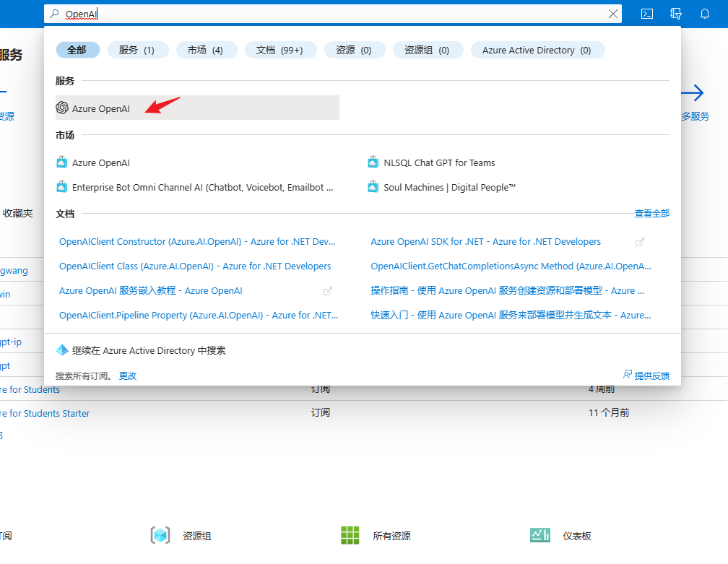Open Enterprise Bot Omni Channel AI item
The image size is (728, 564).
(x=202, y=188)
